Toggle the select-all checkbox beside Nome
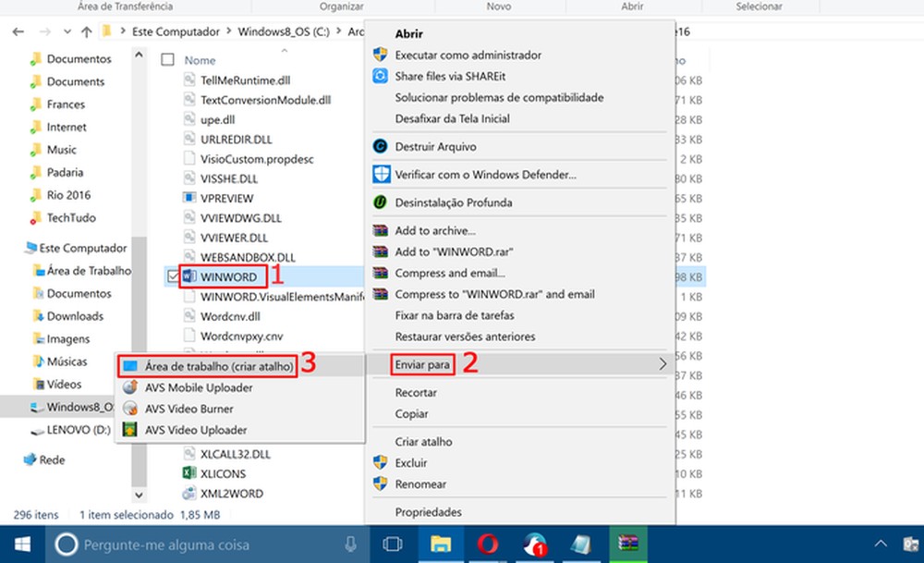924x563 pixels. (x=167, y=59)
